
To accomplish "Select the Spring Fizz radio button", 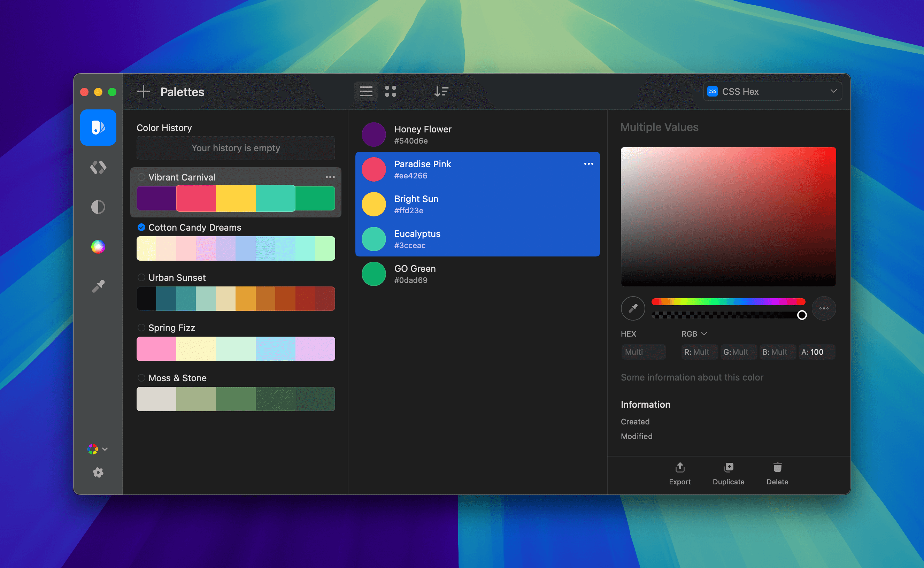I will click(x=141, y=328).
